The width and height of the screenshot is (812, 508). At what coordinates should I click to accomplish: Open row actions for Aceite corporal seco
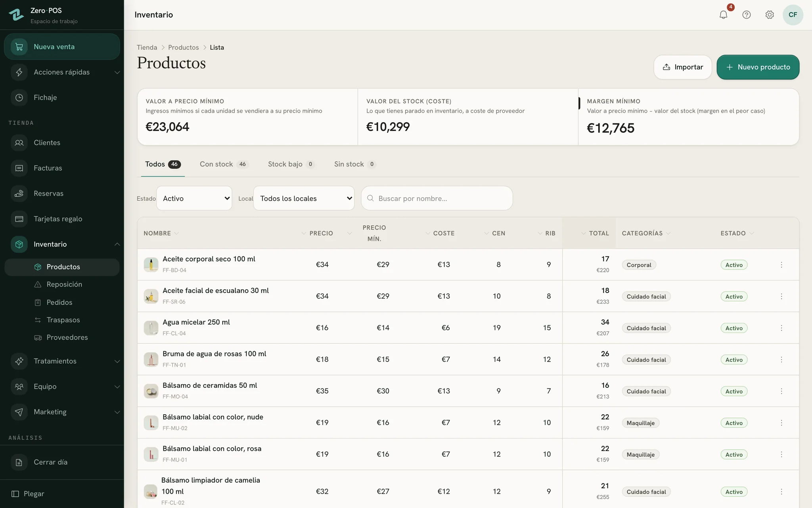(781, 265)
